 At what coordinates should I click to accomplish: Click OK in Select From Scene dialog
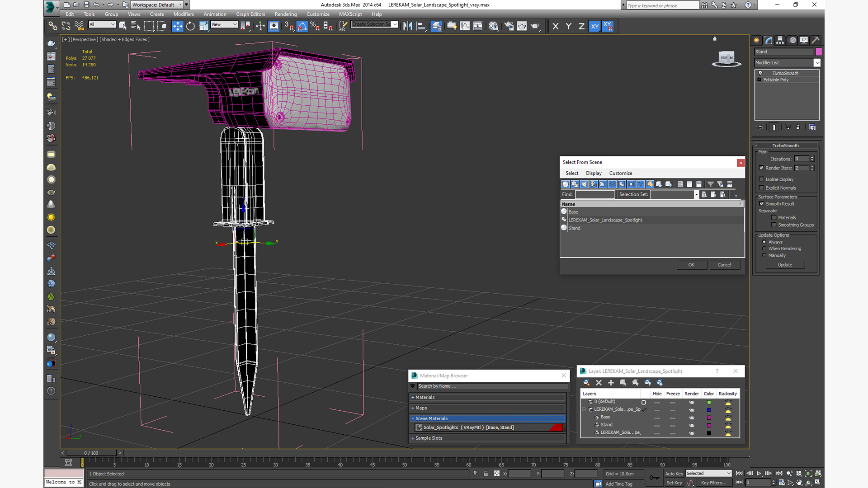[691, 265]
